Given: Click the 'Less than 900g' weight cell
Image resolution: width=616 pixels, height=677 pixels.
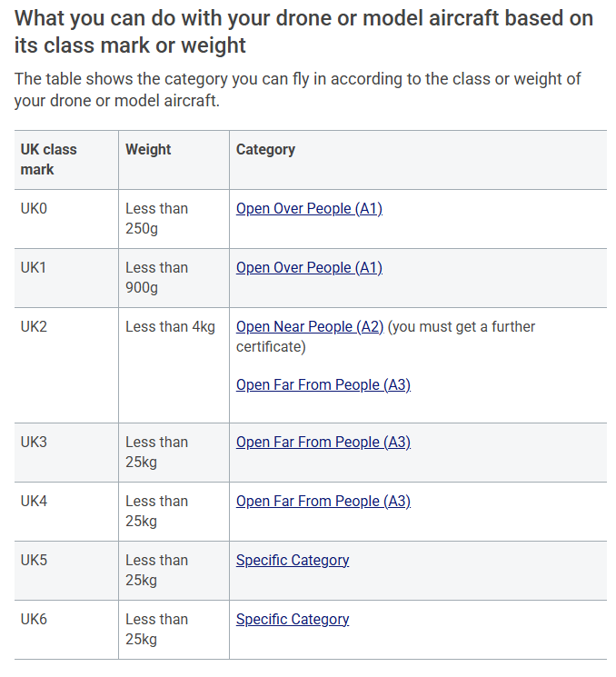Looking at the screenshot, I should click(x=156, y=278).
